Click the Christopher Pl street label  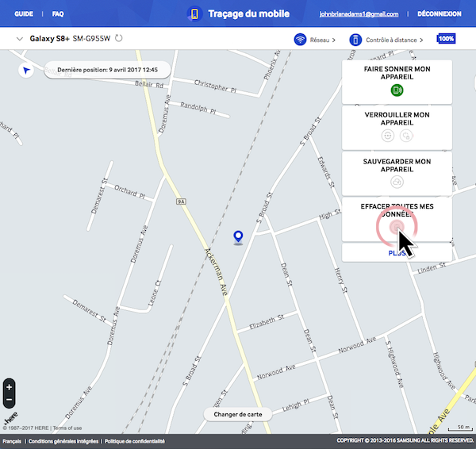215,86
